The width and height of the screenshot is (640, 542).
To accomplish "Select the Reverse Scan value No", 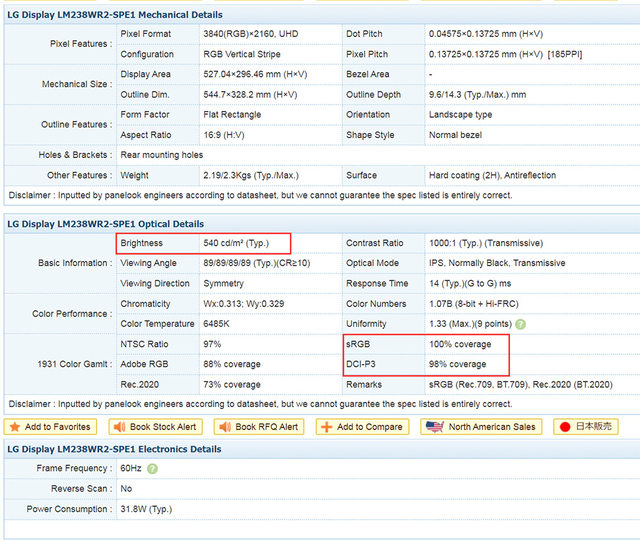I will 126,489.
